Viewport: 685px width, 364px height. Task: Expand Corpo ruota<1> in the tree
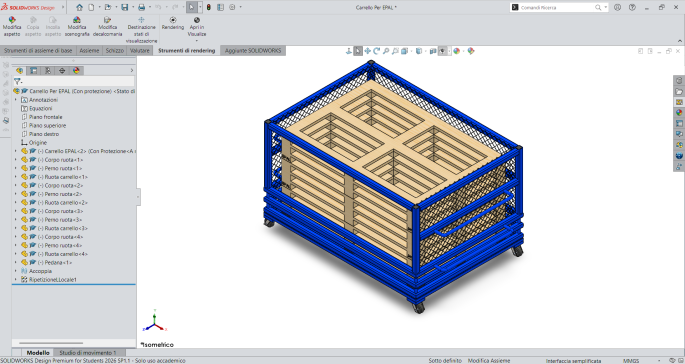tap(16, 160)
